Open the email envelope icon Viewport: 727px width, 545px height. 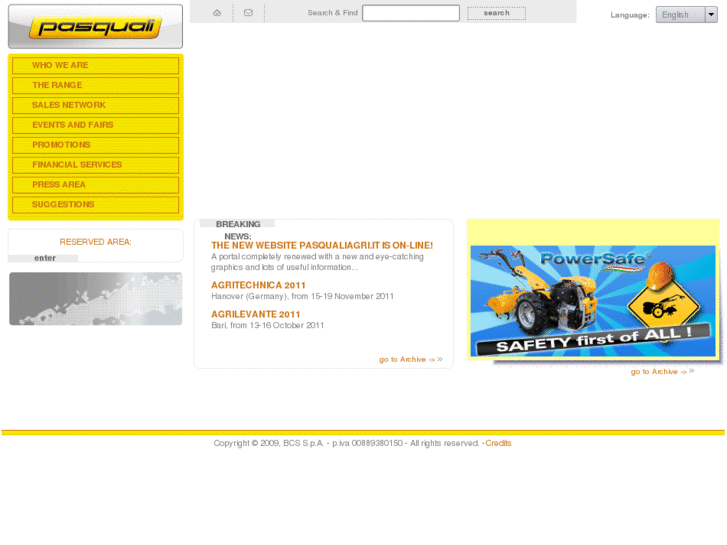248,13
